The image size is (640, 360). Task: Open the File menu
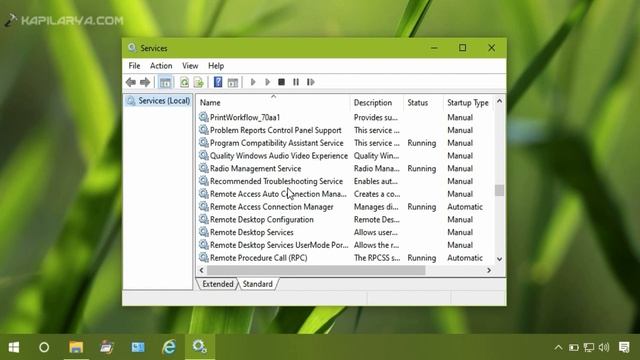(x=134, y=66)
